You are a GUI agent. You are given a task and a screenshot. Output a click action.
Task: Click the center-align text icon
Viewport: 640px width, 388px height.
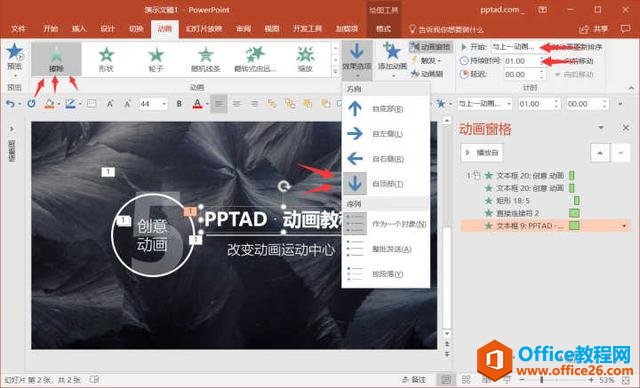(x=236, y=104)
